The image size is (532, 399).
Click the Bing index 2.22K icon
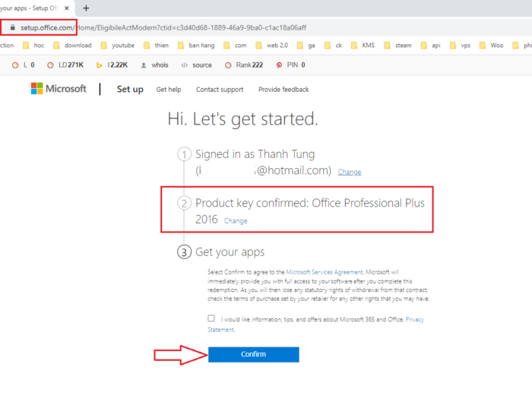99,65
